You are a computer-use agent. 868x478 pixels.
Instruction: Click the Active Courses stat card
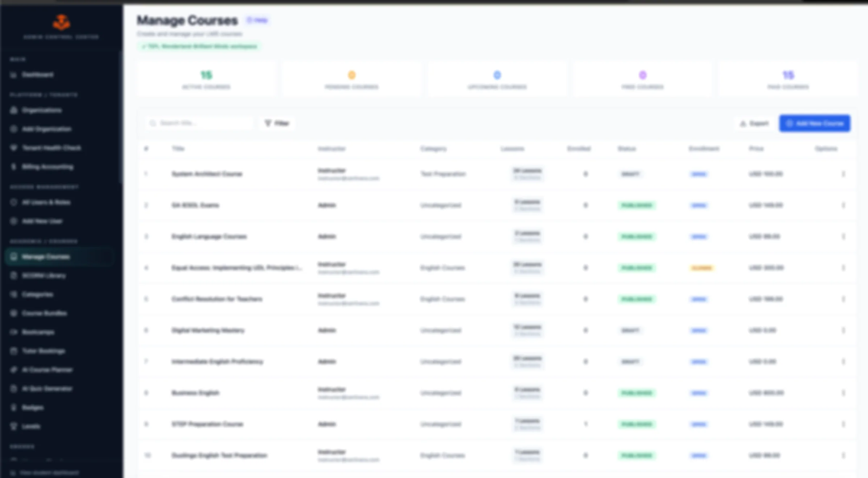click(206, 80)
